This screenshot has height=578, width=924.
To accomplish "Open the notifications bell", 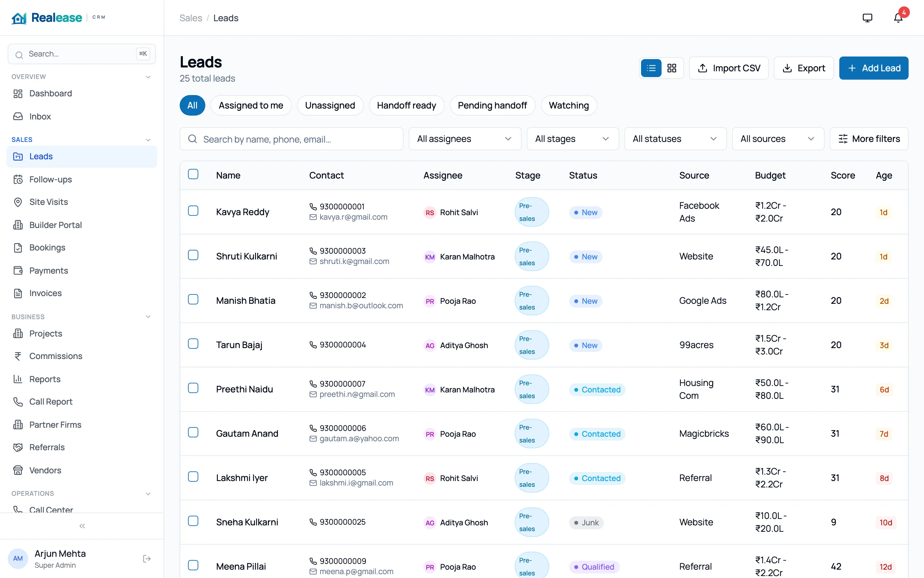I will (x=898, y=18).
